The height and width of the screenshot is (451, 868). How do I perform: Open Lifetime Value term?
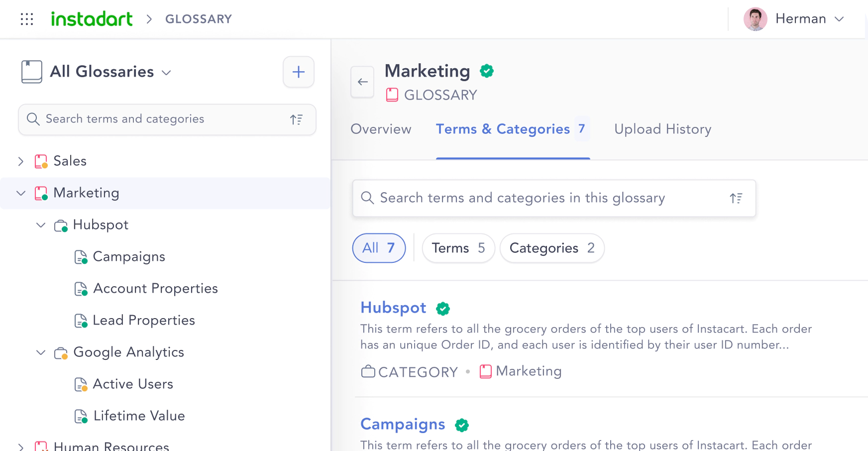pos(139,416)
